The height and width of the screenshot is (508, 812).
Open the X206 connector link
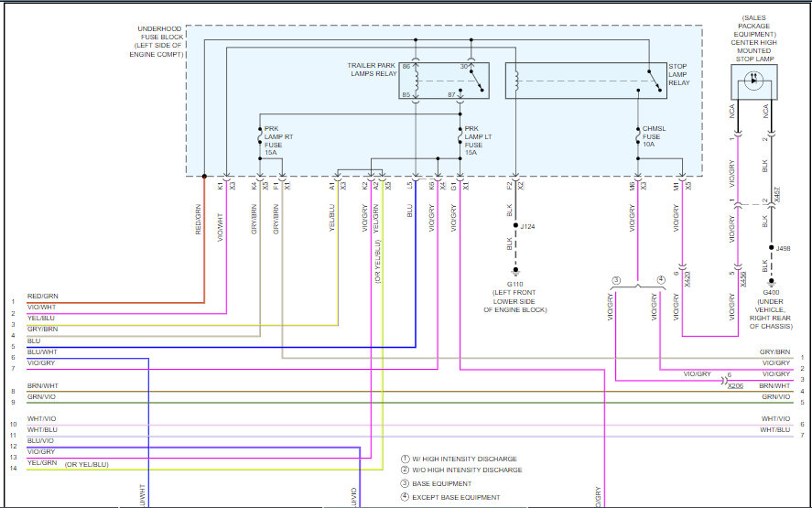[735, 385]
